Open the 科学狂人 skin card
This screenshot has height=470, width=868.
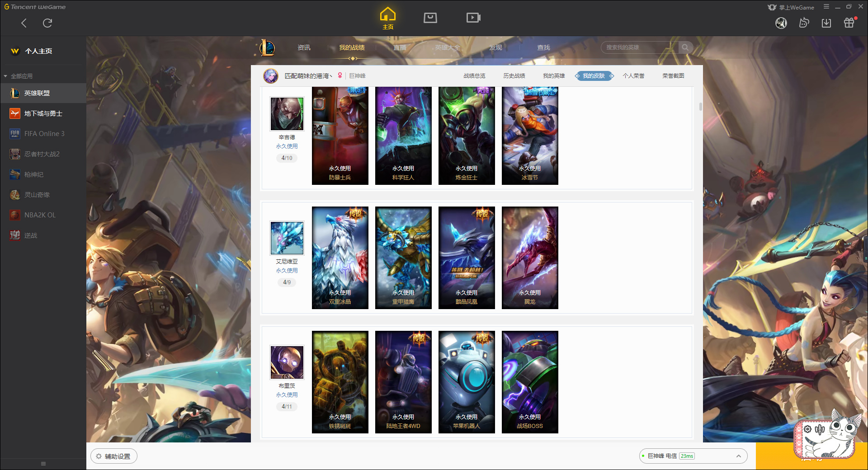click(x=403, y=136)
